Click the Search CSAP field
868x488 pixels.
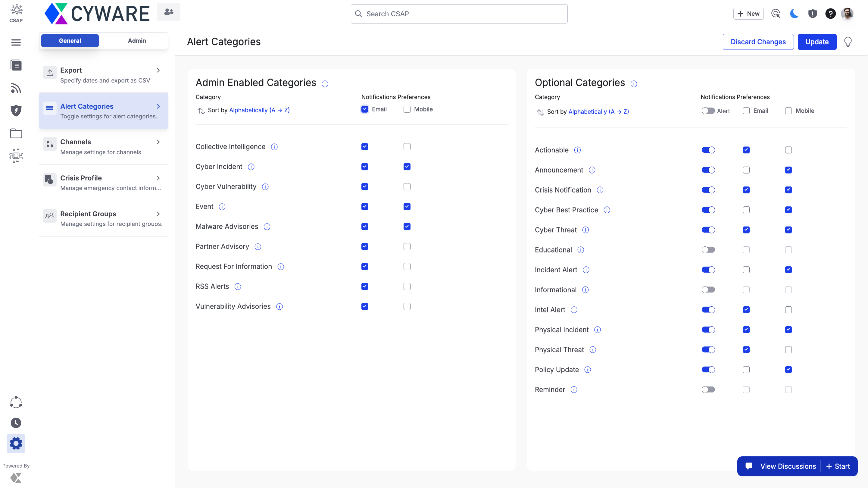point(459,14)
